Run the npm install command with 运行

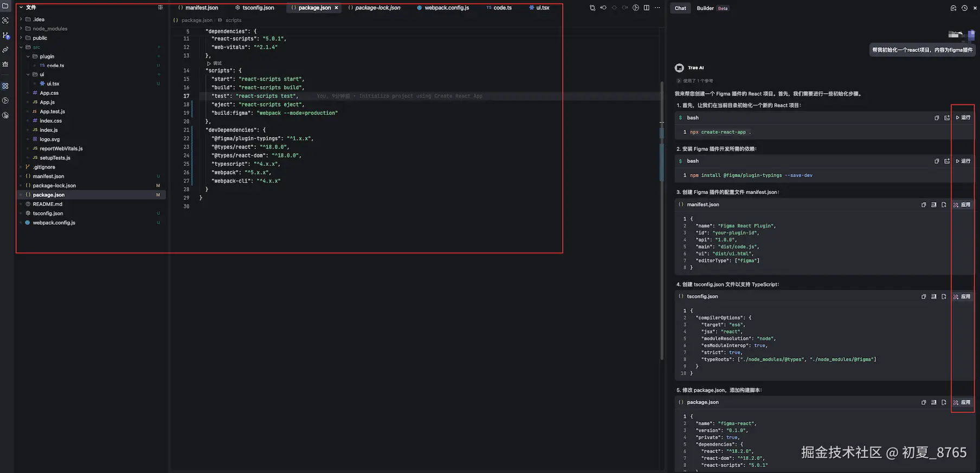963,161
